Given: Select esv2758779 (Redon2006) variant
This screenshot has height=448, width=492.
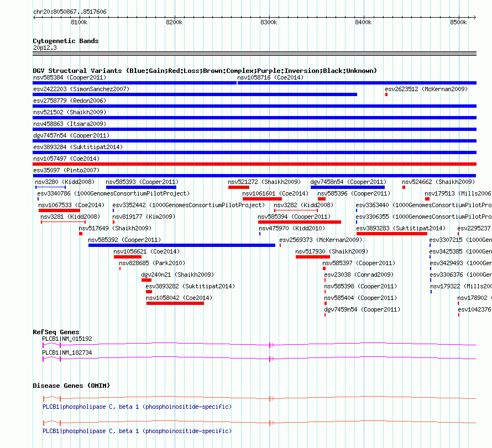Looking at the screenshot, I should tap(70, 101).
